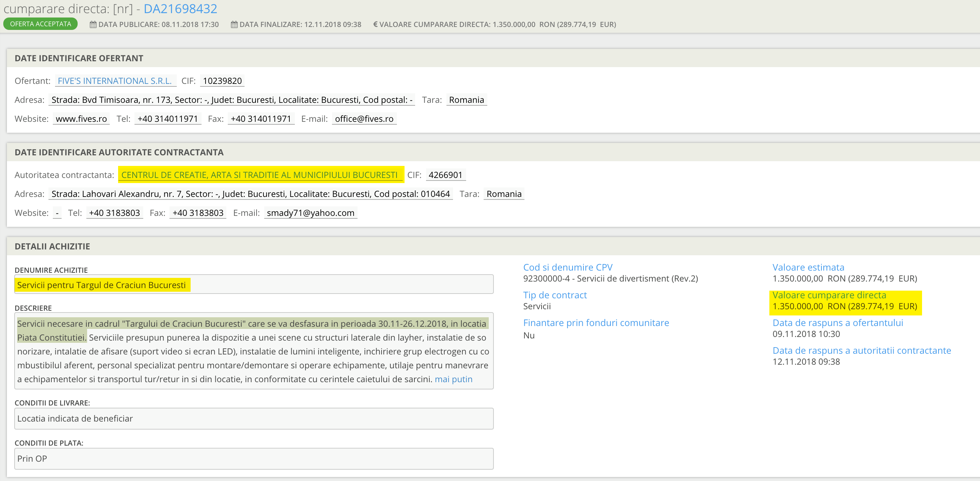Click the bidder website www.fives.ro
Image resolution: width=980 pixels, height=481 pixels.
81,119
